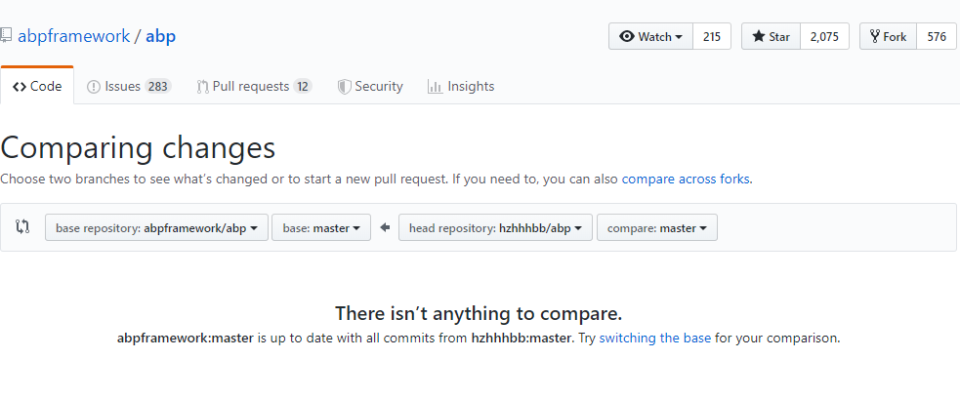Fork the abp repository
Image resolution: width=960 pixels, height=399 pixels.
[x=888, y=37]
